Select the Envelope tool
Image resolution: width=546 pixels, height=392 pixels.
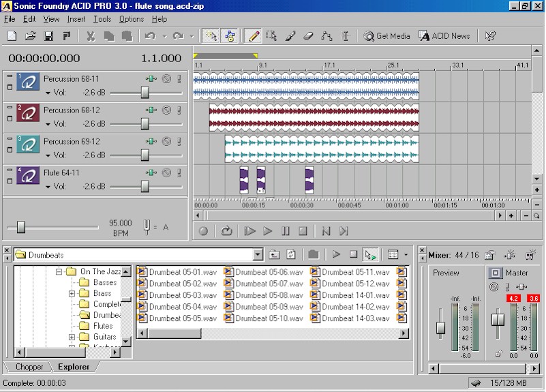[327, 36]
